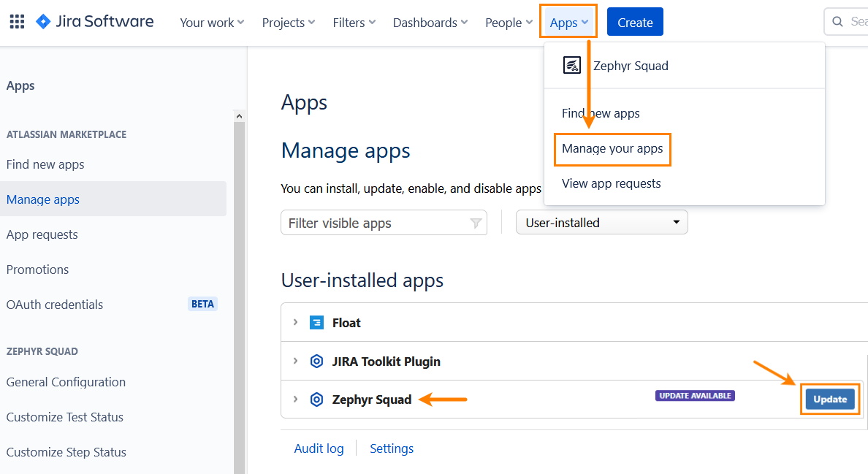Select Manage your apps menu entry
The width and height of the screenshot is (868, 474).
[x=612, y=149]
